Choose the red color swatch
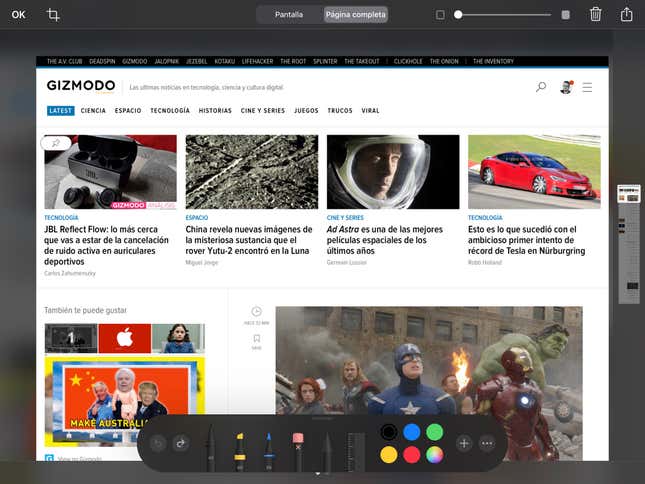 click(x=412, y=455)
